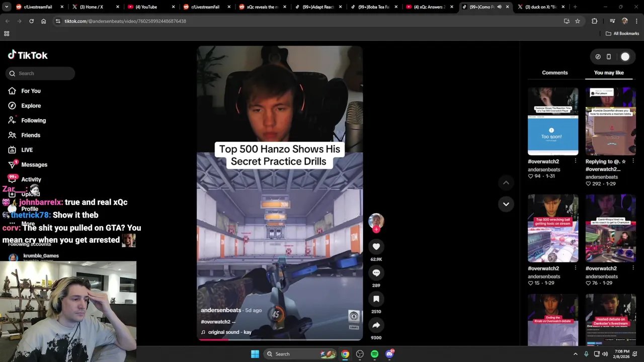Open the andersenbeats username link on video
The width and height of the screenshot is (644, 362).
click(x=221, y=310)
